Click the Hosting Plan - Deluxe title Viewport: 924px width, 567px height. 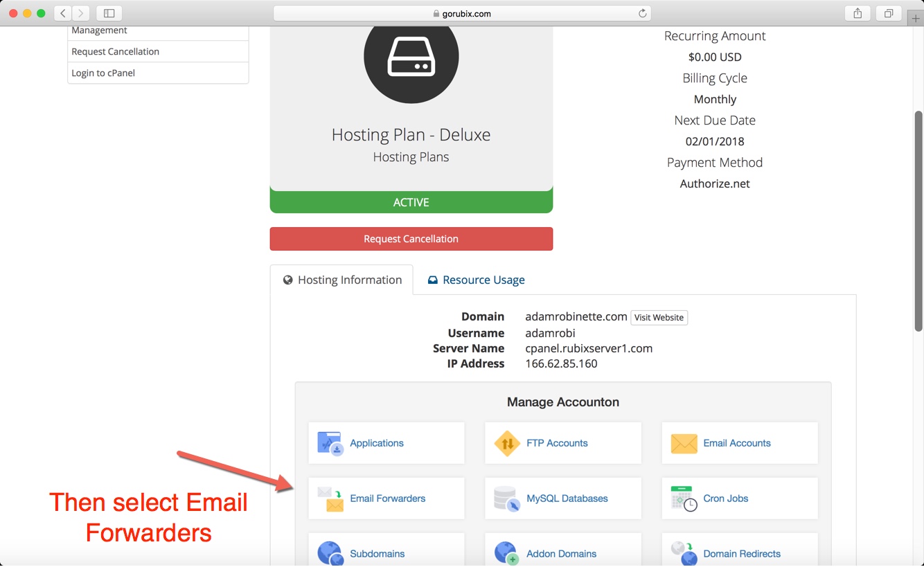[x=411, y=134]
